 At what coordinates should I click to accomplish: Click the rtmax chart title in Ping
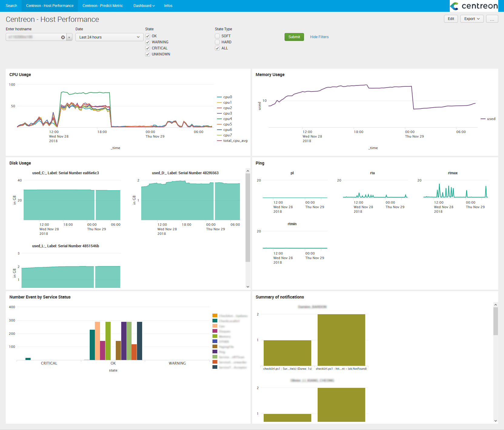click(x=452, y=173)
